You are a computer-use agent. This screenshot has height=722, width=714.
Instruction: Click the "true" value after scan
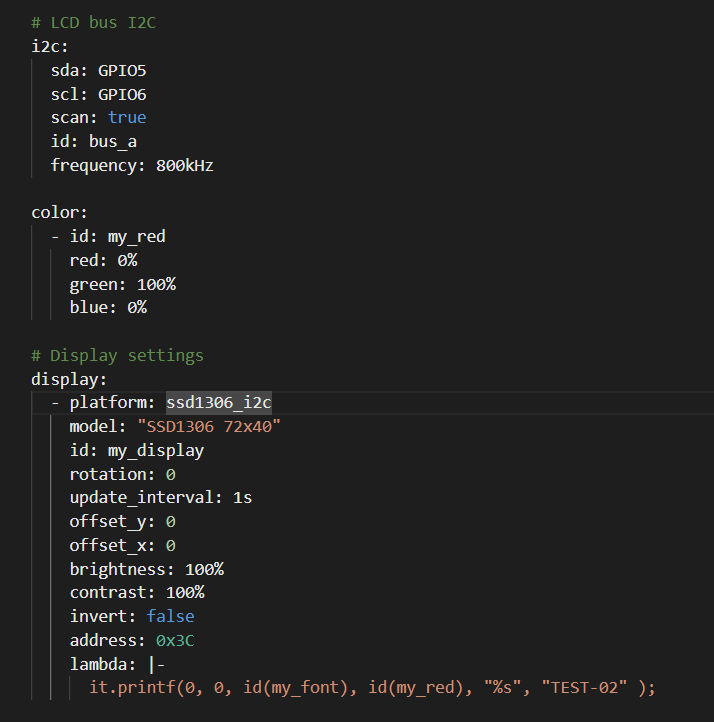click(x=127, y=118)
